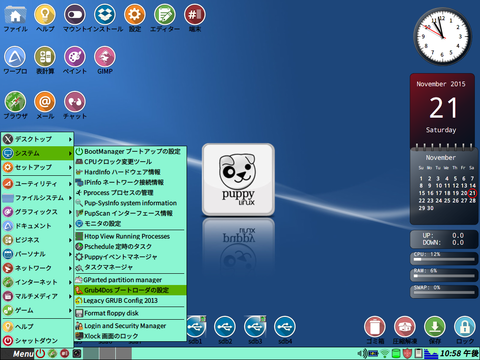
Task: Click the CPU usage bar widget
Action: pos(444,258)
